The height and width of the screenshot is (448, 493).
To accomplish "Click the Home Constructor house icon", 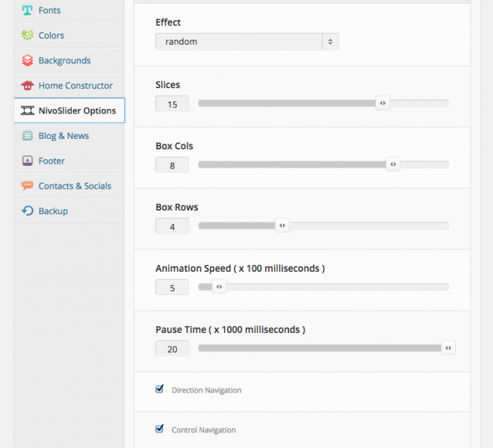I will pos(28,85).
